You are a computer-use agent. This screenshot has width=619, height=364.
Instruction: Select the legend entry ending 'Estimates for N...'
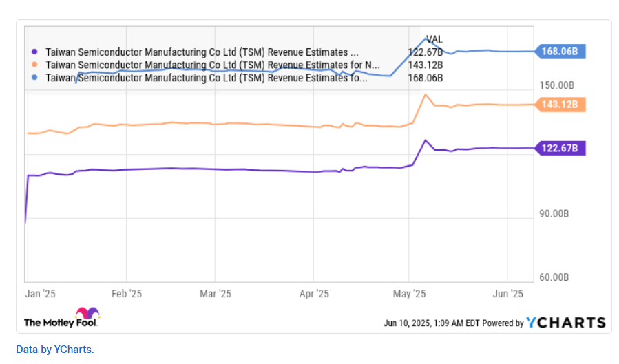[x=212, y=65]
